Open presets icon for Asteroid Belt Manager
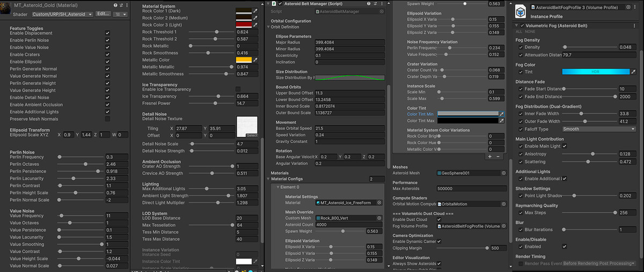The image size is (644, 272). pos(375,3)
